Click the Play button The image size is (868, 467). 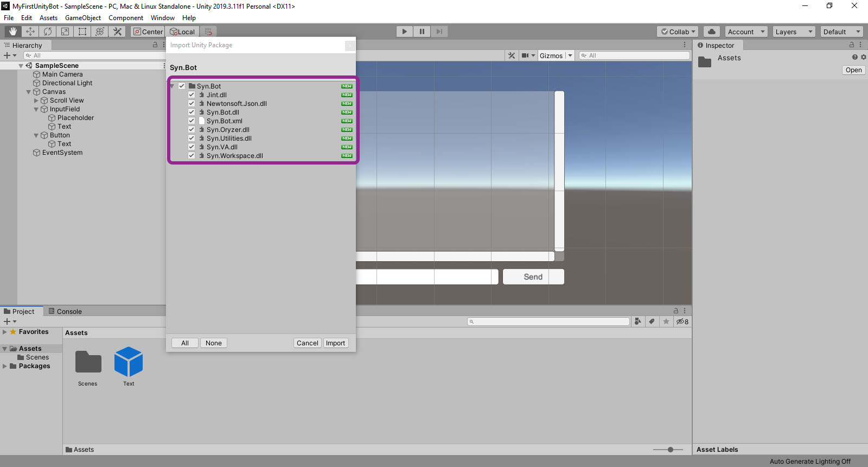[404, 31]
